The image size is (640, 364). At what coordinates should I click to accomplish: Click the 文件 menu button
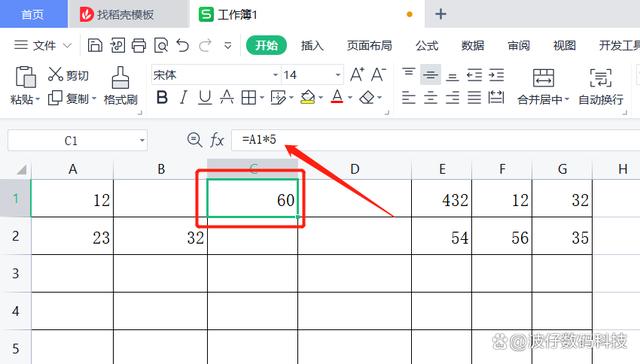click(x=43, y=45)
